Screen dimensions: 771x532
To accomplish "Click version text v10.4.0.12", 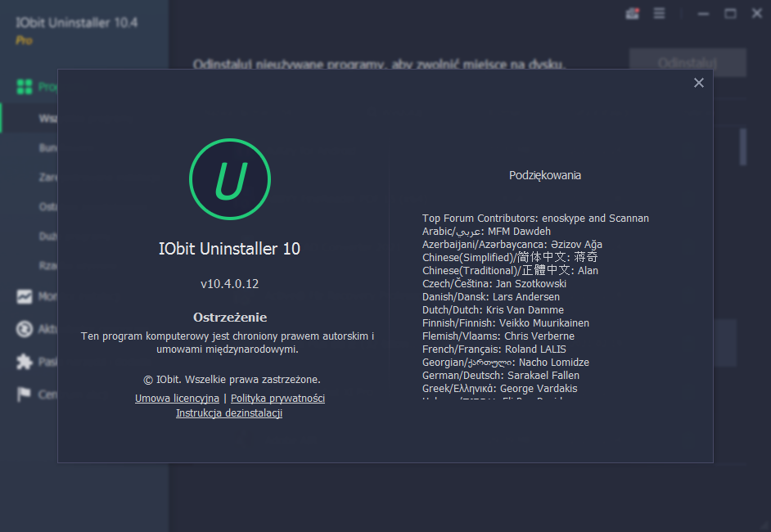I will point(230,284).
